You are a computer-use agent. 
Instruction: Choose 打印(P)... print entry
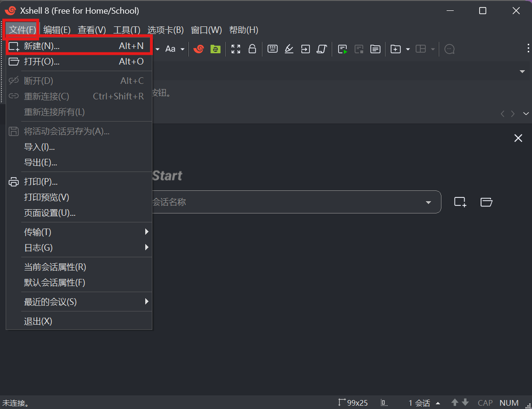coord(79,181)
